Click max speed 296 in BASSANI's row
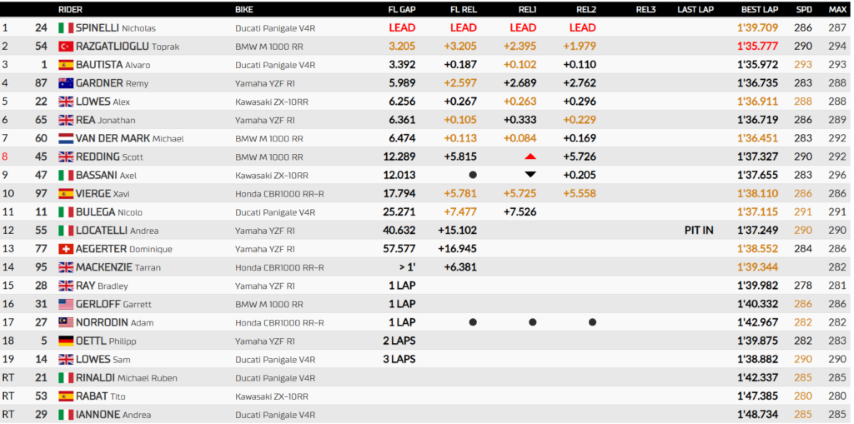This screenshot has height=424, width=854. click(x=837, y=175)
